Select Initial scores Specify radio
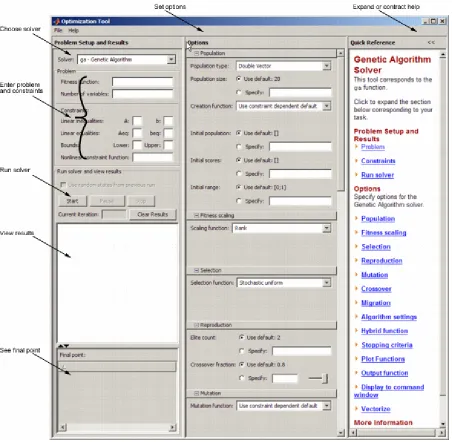 tap(239, 174)
